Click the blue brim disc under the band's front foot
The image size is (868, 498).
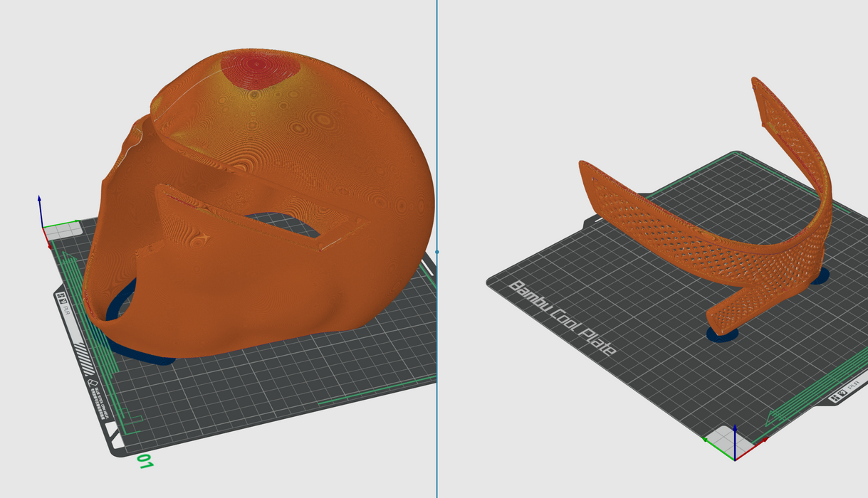point(723,334)
